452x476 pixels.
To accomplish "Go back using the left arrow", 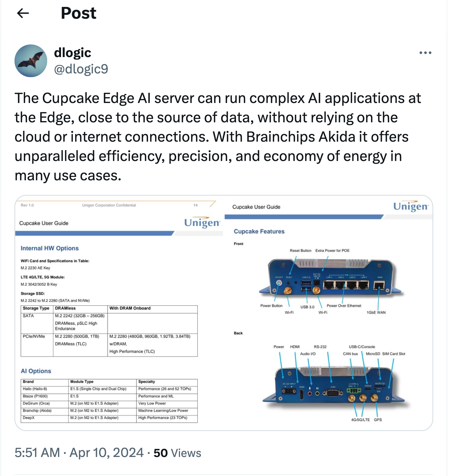I will (x=23, y=13).
